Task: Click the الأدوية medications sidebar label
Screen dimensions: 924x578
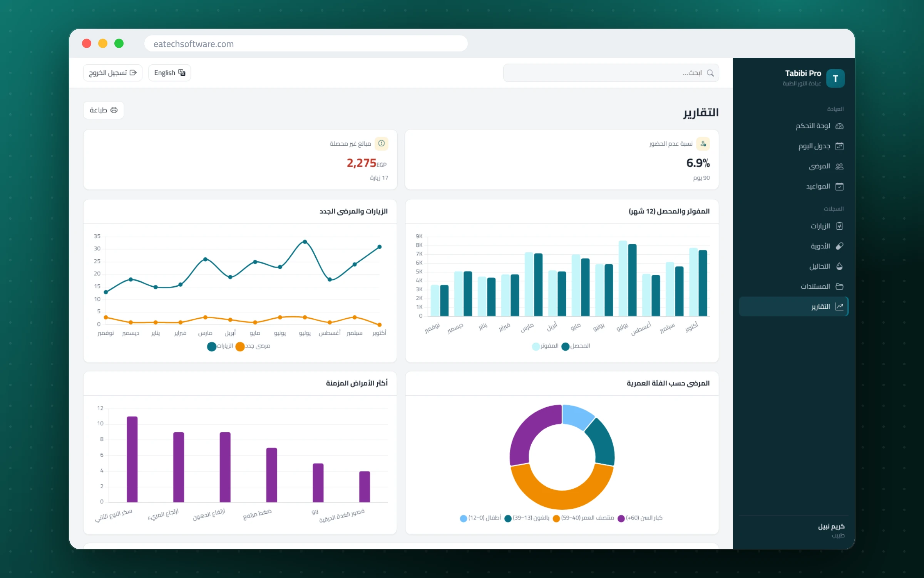Action: pyautogui.click(x=820, y=246)
